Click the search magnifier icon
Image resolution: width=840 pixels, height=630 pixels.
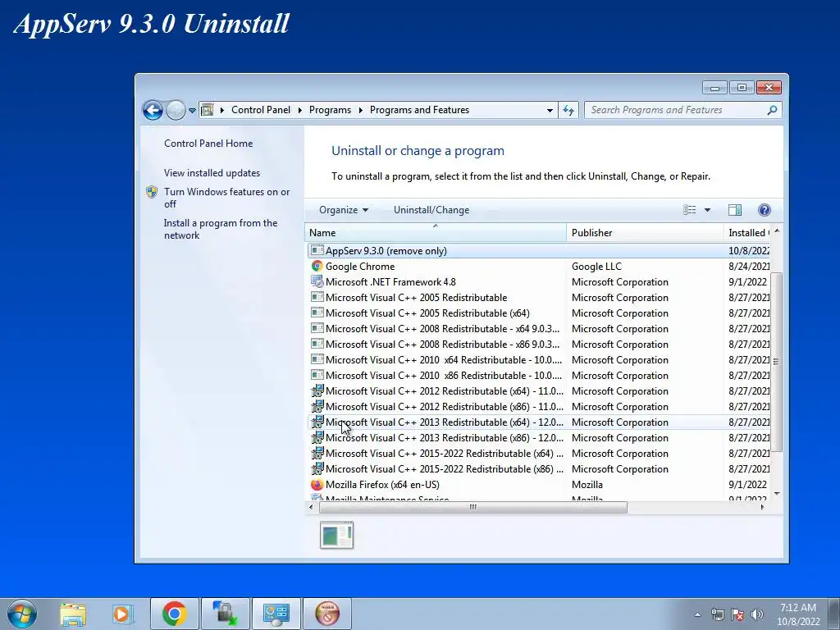tap(772, 110)
